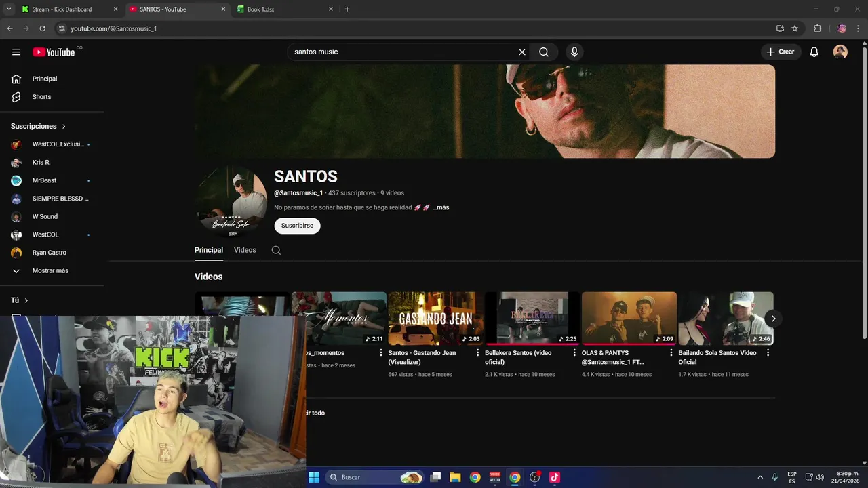This screenshot has width=868, height=488.
Task: Open Task View on taskbar
Action: pos(435,477)
